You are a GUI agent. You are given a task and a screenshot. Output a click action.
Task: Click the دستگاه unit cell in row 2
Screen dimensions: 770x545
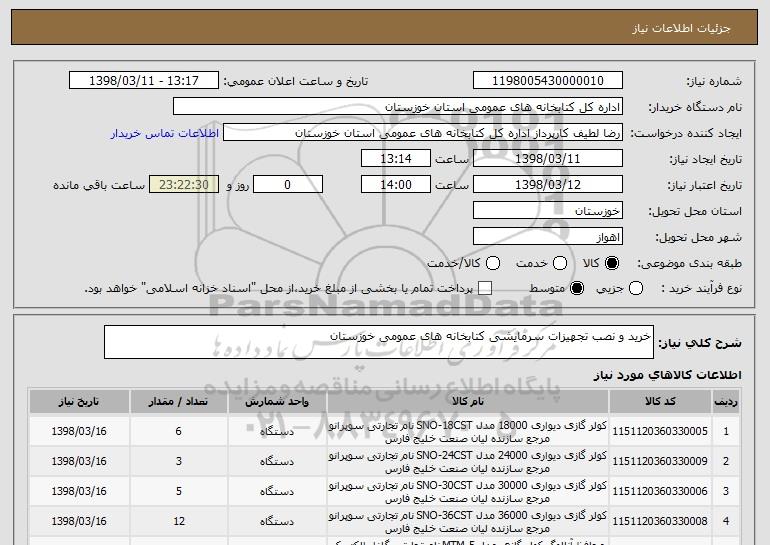click(x=277, y=462)
